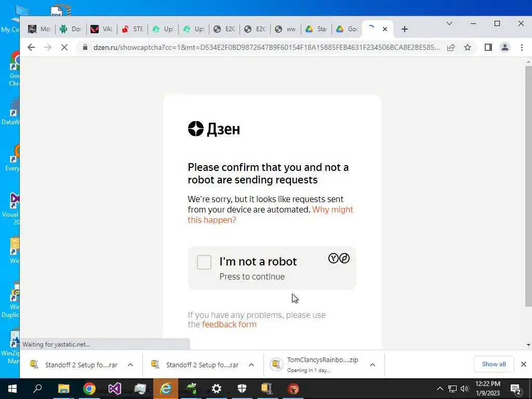Open WinRAR archive icon in taskbar
The image size is (532, 399).
click(267, 389)
